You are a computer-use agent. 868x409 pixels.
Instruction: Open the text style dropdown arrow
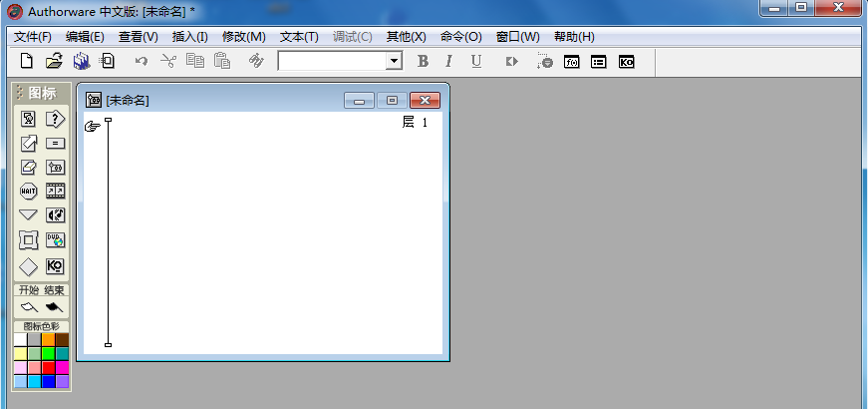click(x=395, y=61)
